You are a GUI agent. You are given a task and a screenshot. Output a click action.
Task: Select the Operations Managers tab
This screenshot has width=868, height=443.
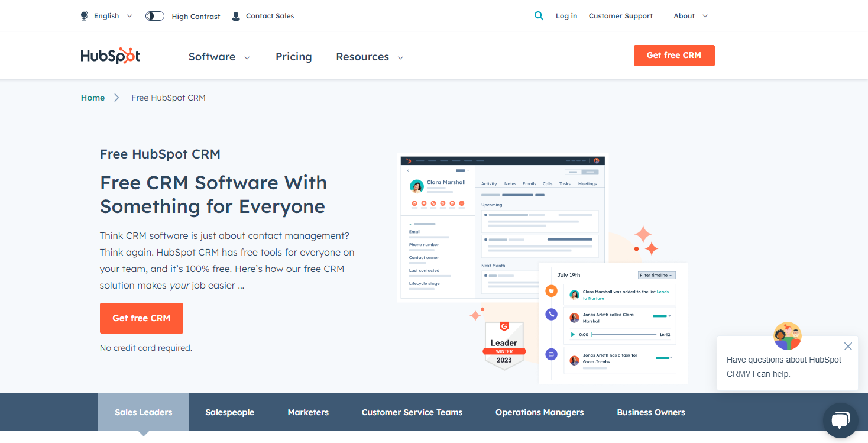tap(539, 412)
